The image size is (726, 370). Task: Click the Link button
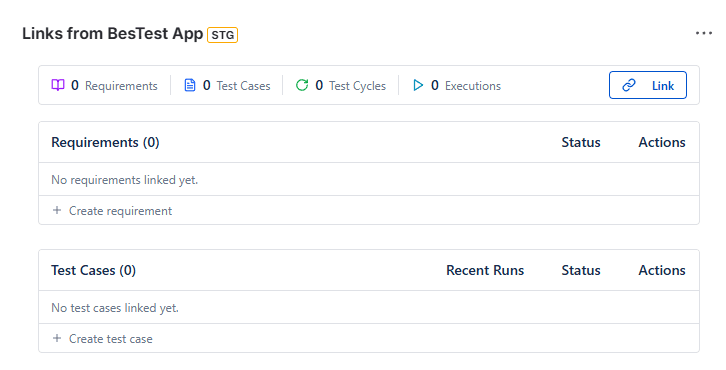point(648,85)
